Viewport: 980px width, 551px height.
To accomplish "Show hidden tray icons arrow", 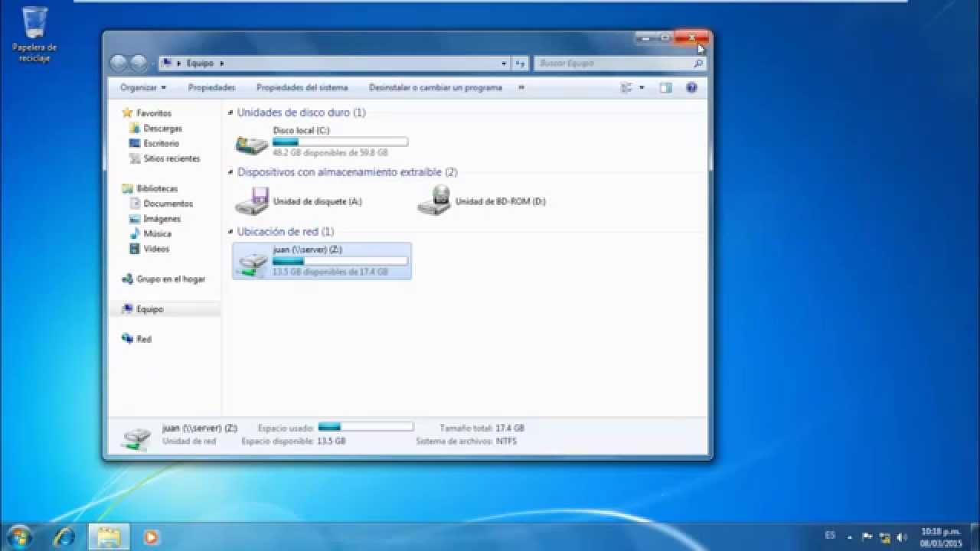I will pos(850,536).
